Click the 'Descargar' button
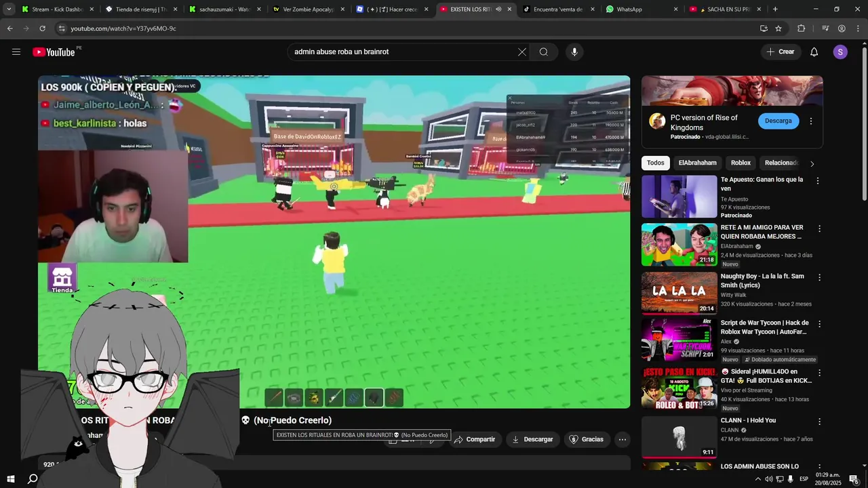Image resolution: width=868 pixels, height=488 pixels. (532, 439)
